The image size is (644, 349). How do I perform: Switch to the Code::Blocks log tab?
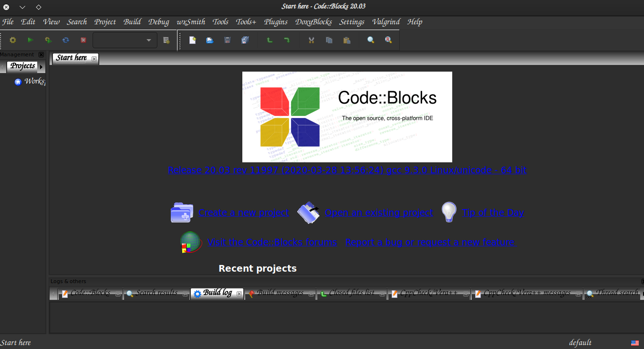[90, 293]
